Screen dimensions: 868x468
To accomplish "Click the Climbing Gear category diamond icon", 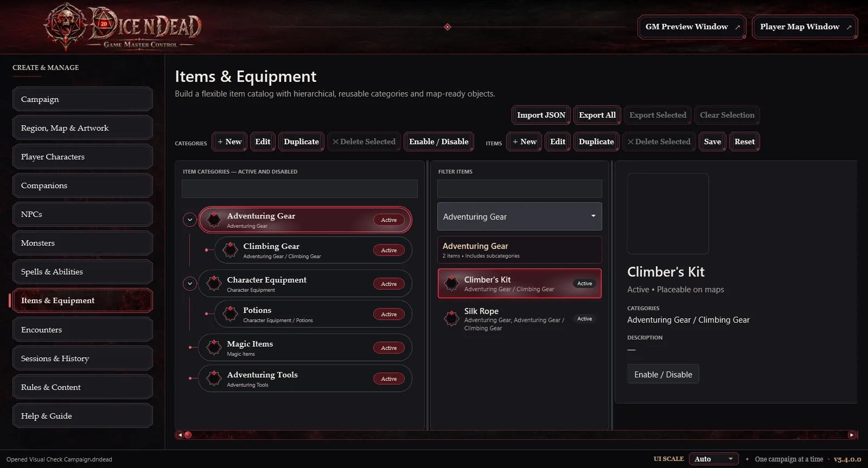I will coord(231,250).
